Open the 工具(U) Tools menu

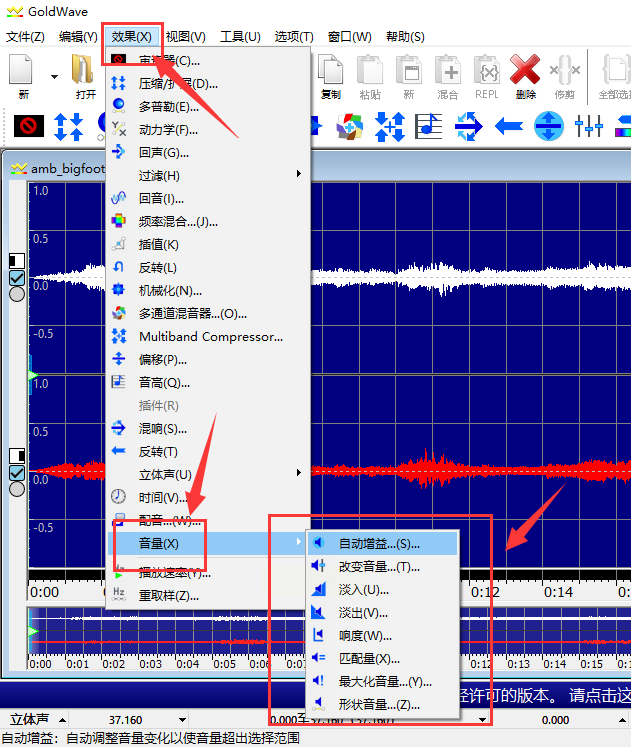coord(240,37)
